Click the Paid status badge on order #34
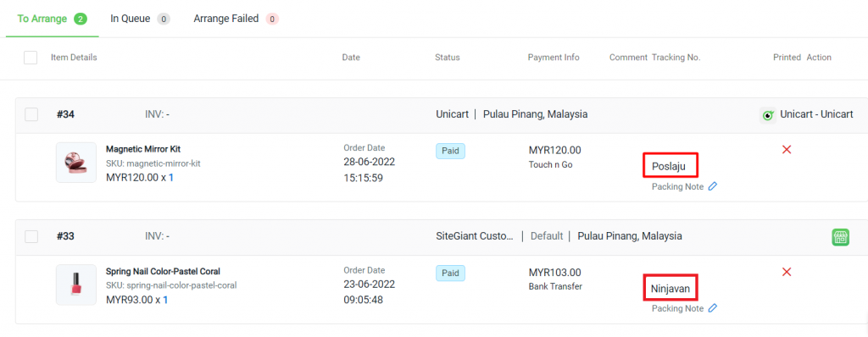The width and height of the screenshot is (868, 337). coord(450,151)
